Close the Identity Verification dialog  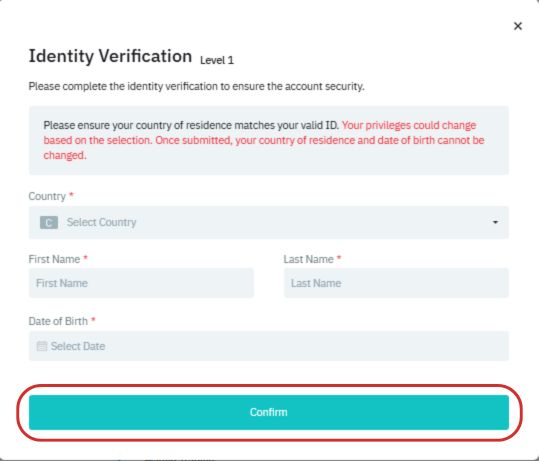518,26
